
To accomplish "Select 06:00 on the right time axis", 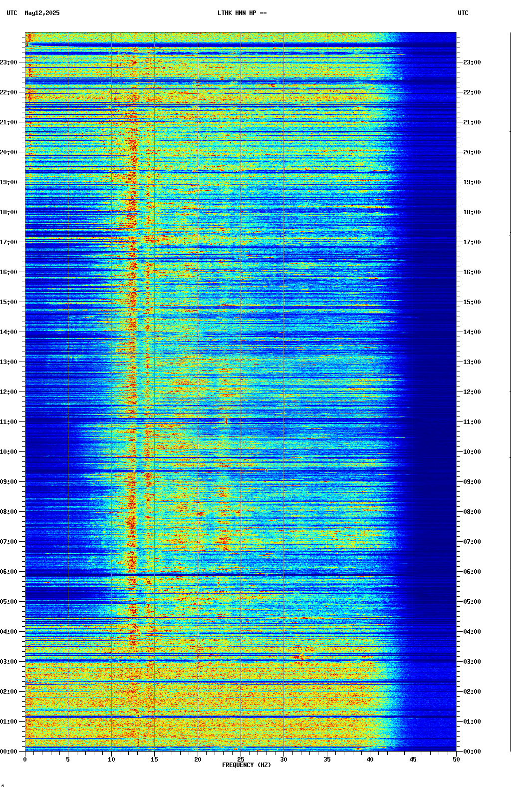I will click(472, 572).
